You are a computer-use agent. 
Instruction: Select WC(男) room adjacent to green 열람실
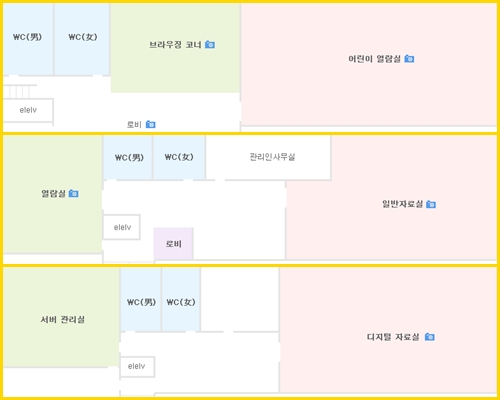point(128,157)
